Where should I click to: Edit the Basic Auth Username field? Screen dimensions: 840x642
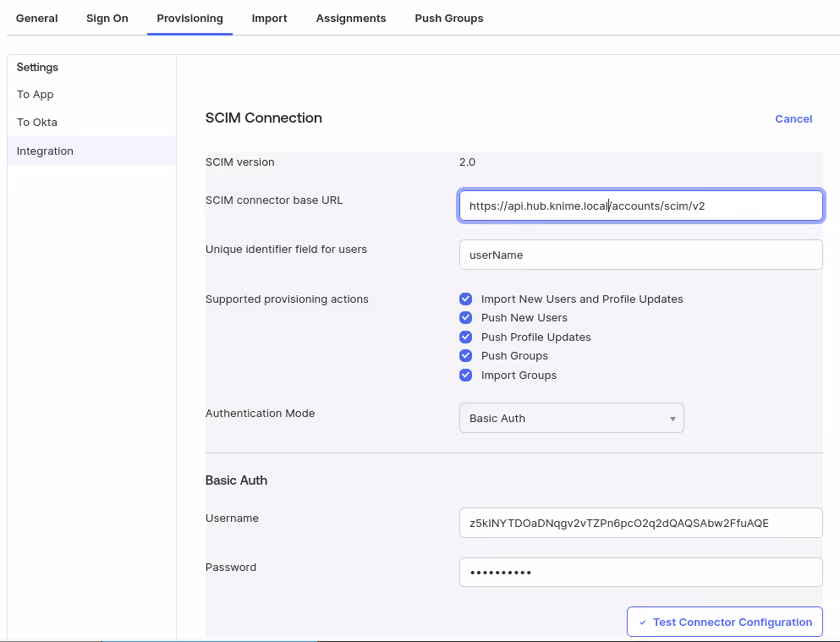[640, 523]
